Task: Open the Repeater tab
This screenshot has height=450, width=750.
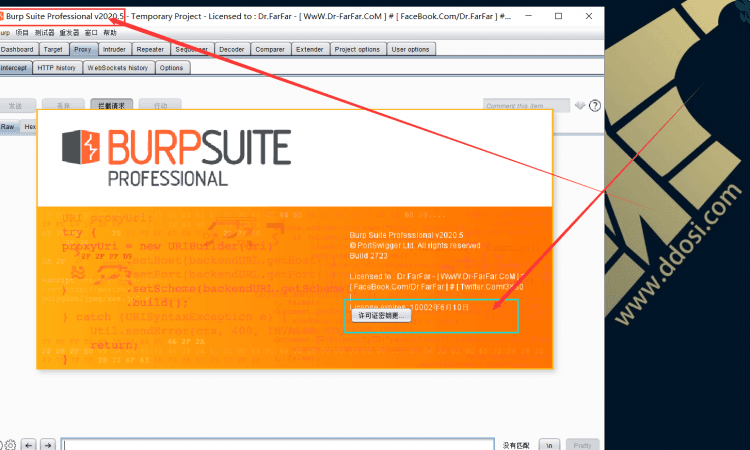Action: 150,49
